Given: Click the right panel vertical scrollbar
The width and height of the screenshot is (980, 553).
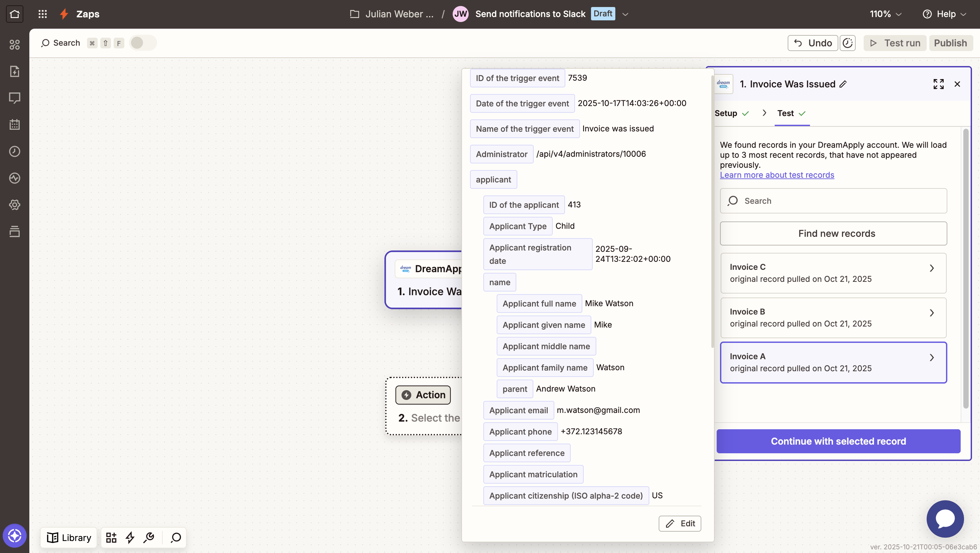Looking at the screenshot, I should tap(966, 268).
